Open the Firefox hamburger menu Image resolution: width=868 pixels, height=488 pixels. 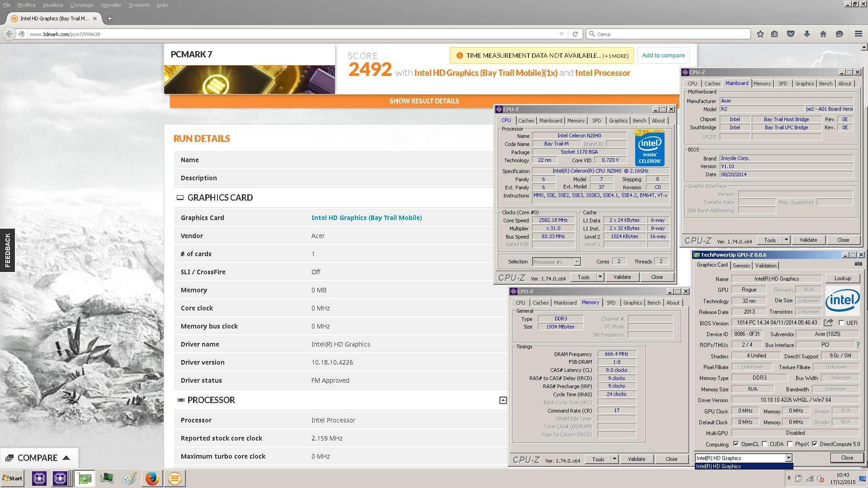coord(859,34)
